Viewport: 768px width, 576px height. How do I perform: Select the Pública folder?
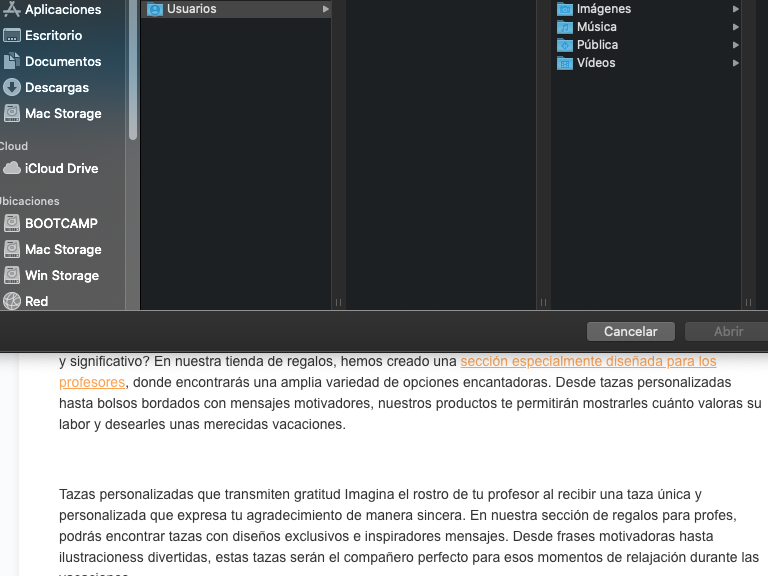tap(597, 45)
